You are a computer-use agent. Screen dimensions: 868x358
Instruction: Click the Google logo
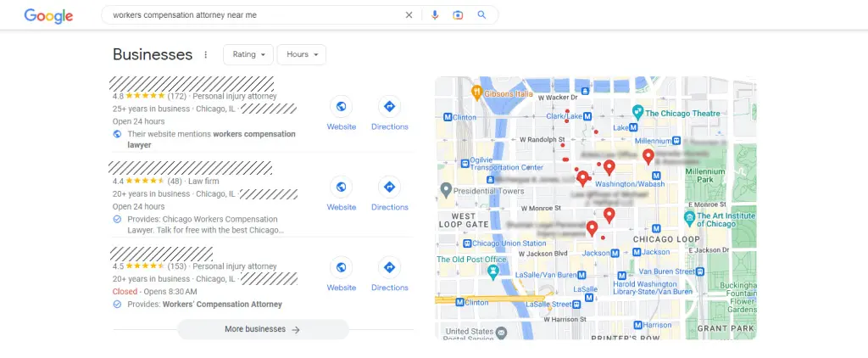coord(48,15)
